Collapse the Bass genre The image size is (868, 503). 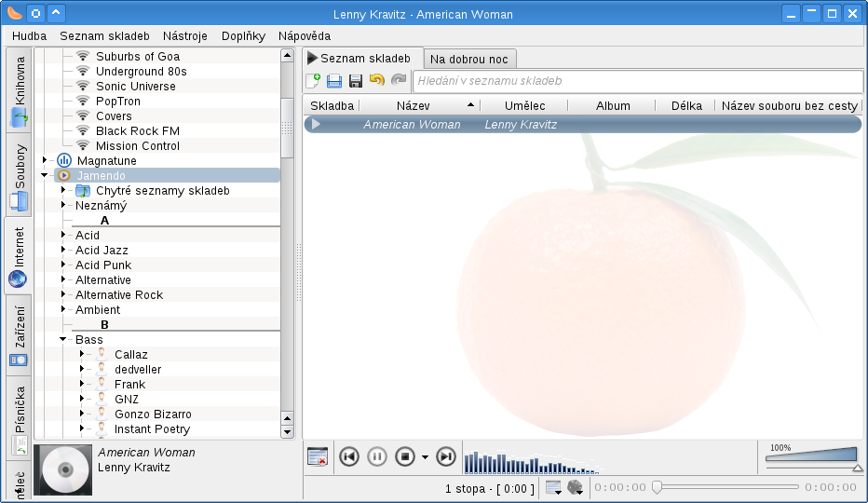click(x=63, y=340)
